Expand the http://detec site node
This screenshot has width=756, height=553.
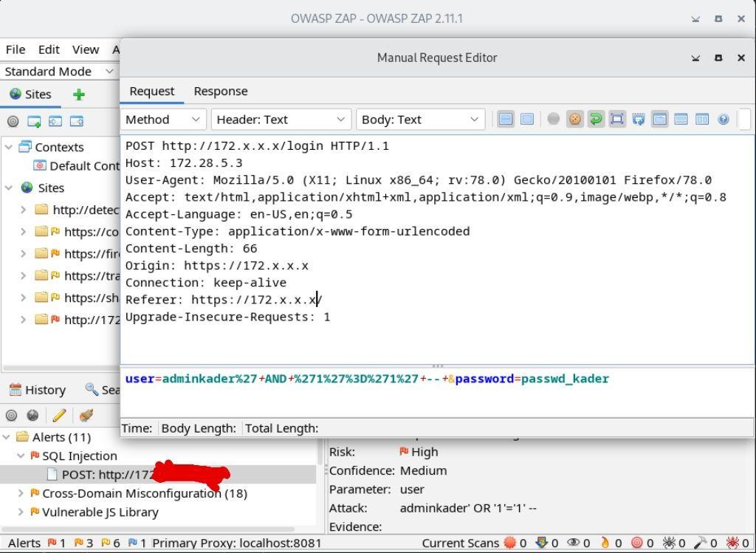coord(23,210)
